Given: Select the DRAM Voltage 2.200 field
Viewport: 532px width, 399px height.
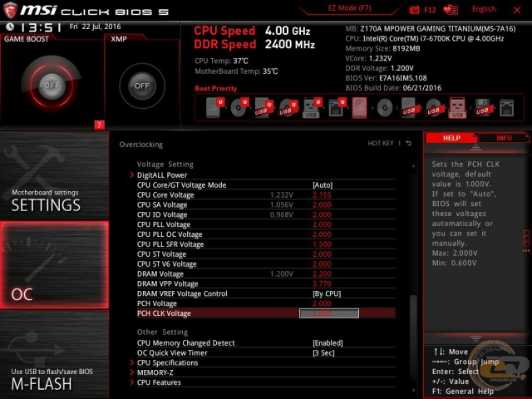Looking at the screenshot, I should coord(322,273).
